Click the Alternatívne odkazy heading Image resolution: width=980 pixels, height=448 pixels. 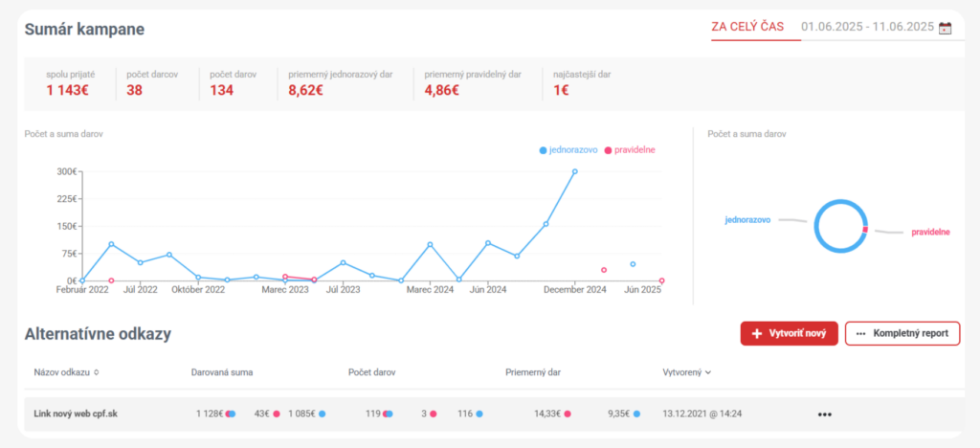click(98, 334)
